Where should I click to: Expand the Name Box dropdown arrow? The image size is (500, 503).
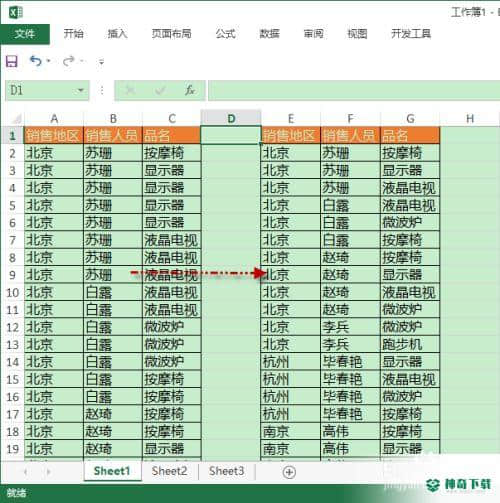point(80,90)
